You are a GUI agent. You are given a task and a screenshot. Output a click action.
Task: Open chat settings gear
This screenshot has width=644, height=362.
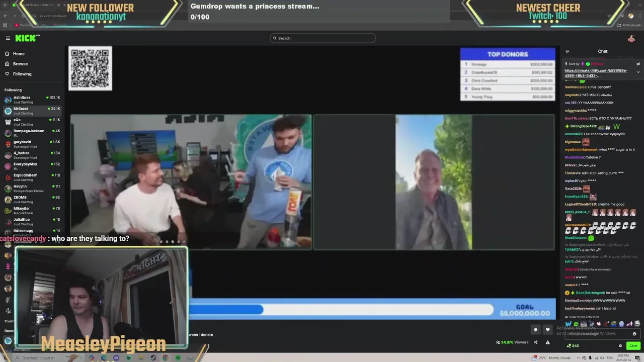click(620, 346)
